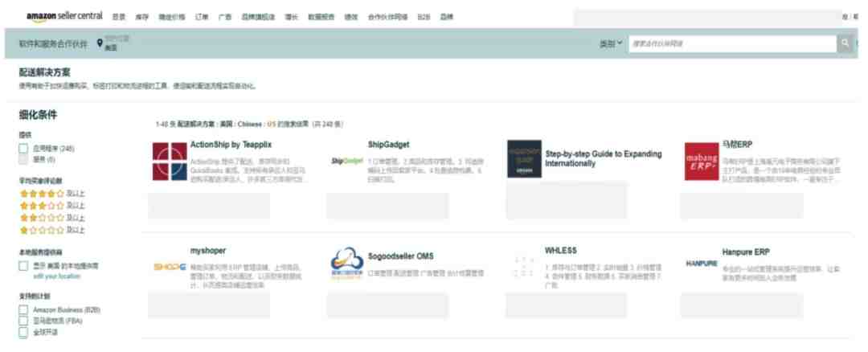Screen dimensions: 868x352
Task: Open the expansion guide dark thumbnail
Action: click(524, 159)
